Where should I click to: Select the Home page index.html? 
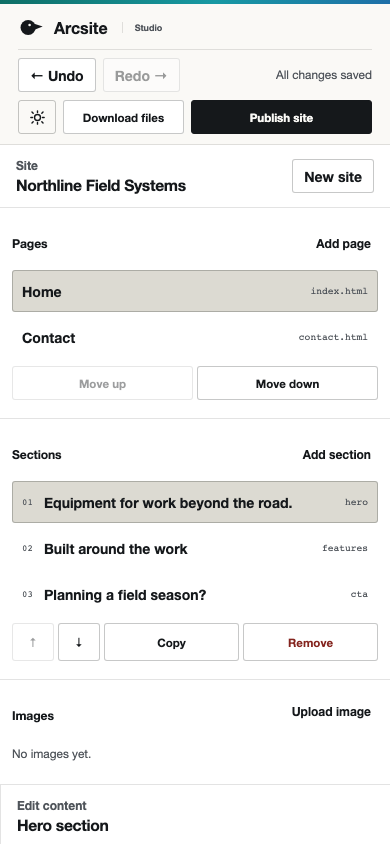click(x=195, y=291)
